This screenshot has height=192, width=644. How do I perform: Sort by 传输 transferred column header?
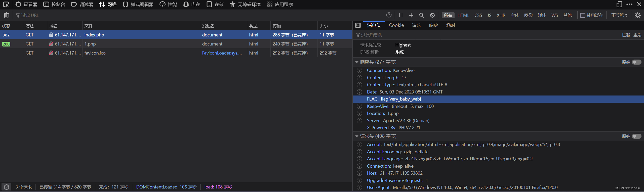[294, 26]
